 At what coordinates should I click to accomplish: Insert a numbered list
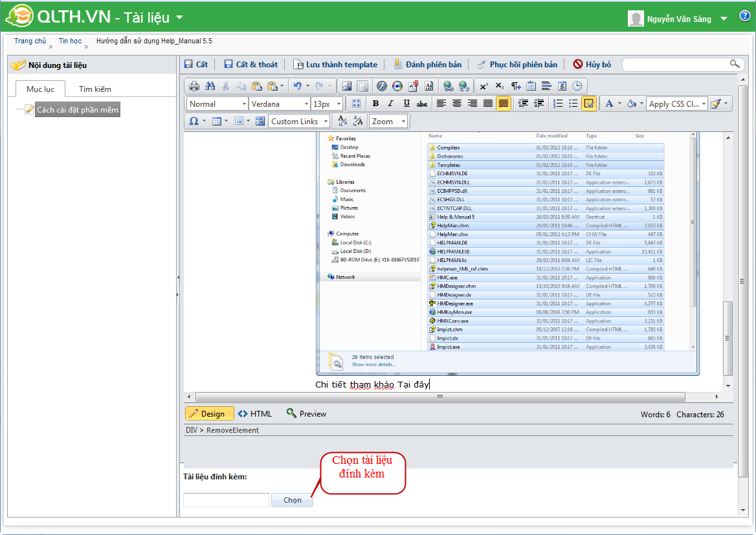point(558,104)
